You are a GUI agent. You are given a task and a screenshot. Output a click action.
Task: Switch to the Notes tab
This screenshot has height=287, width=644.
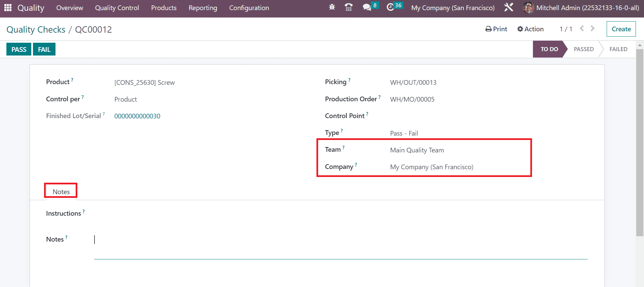[61, 192]
